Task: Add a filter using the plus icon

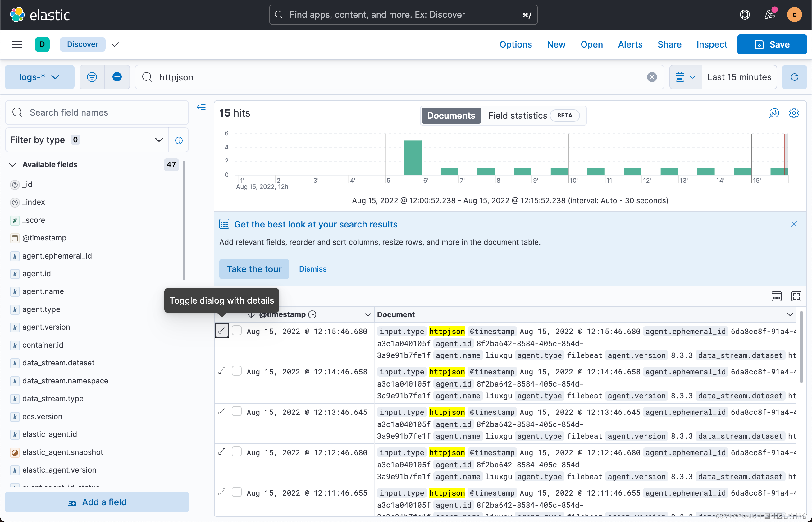Action: pyautogui.click(x=117, y=77)
